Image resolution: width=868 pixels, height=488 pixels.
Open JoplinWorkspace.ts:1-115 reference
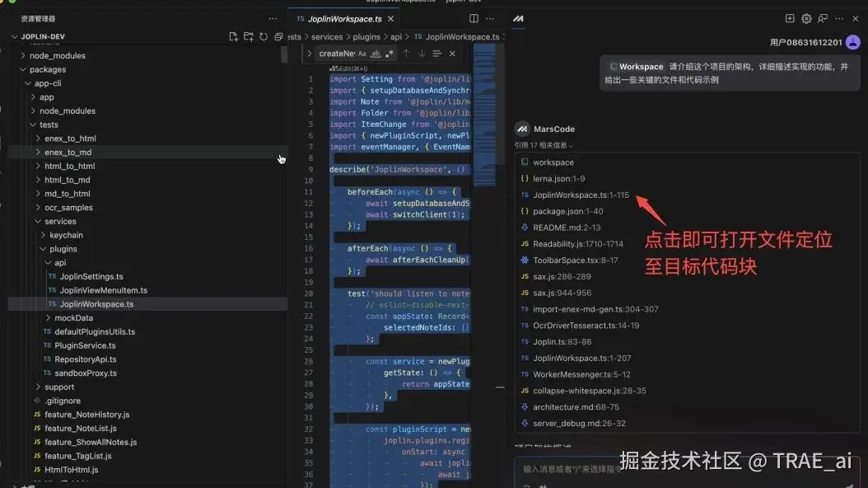click(x=581, y=195)
